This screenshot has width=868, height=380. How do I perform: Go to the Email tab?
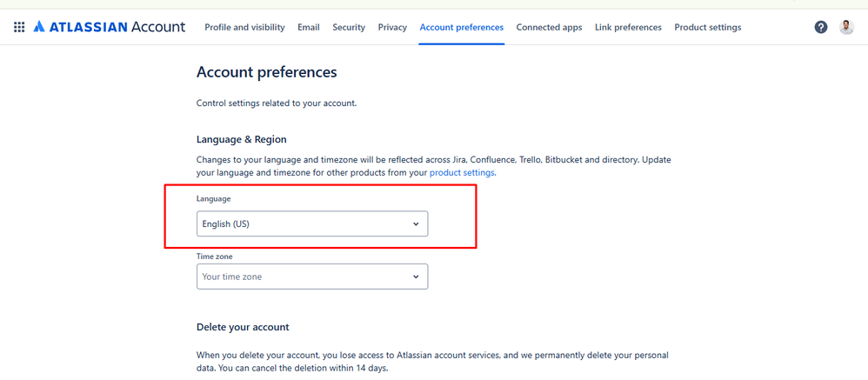pos(309,27)
